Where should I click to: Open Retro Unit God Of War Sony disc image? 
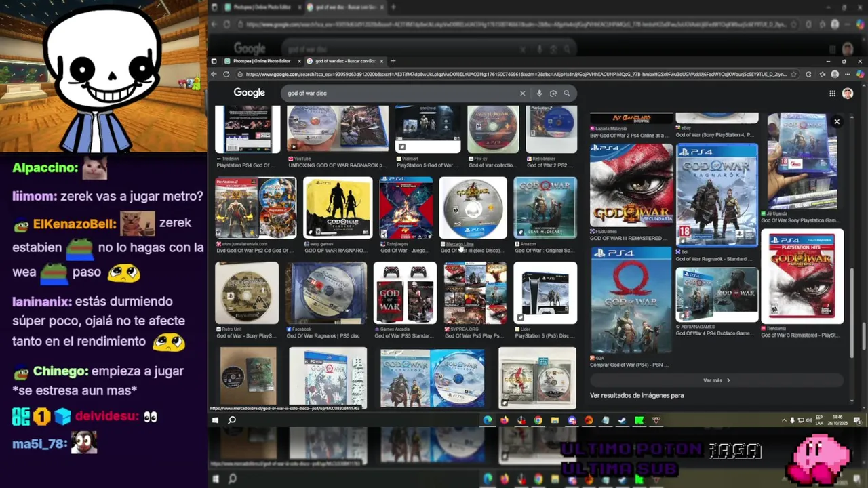coord(247,293)
